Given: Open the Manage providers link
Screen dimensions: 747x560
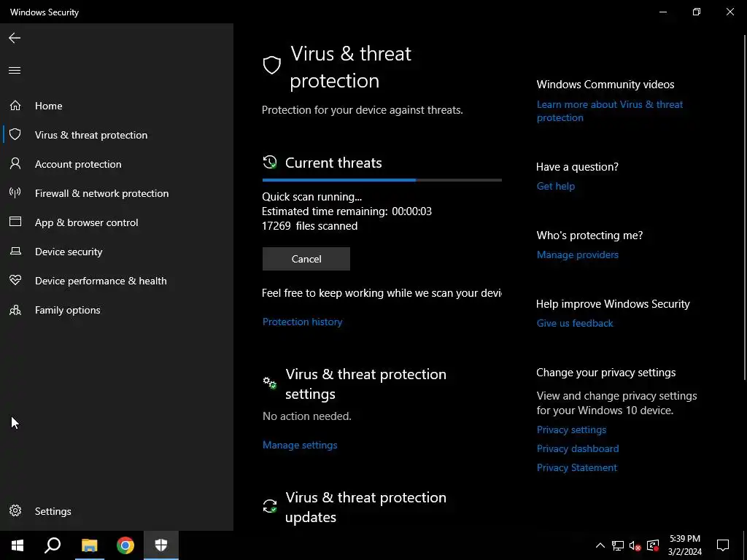Looking at the screenshot, I should [x=578, y=254].
